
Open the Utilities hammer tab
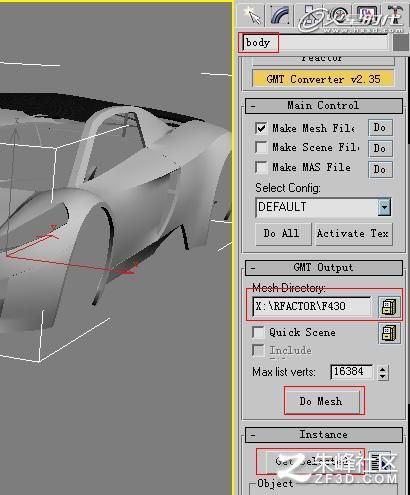(x=396, y=15)
